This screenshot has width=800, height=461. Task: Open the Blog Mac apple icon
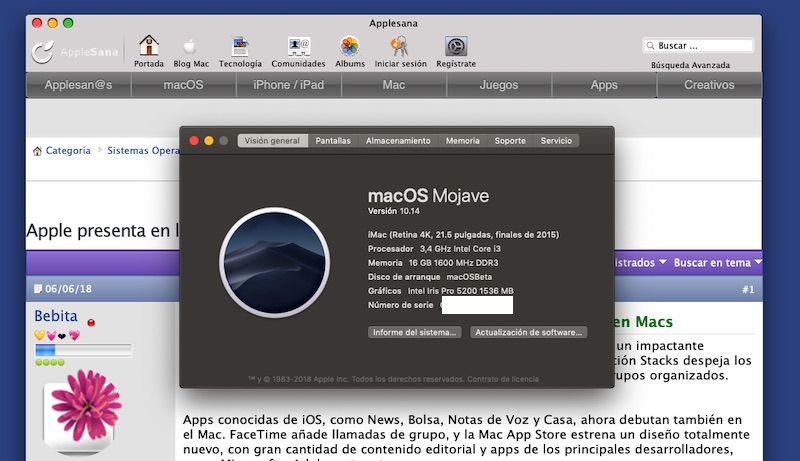point(190,47)
